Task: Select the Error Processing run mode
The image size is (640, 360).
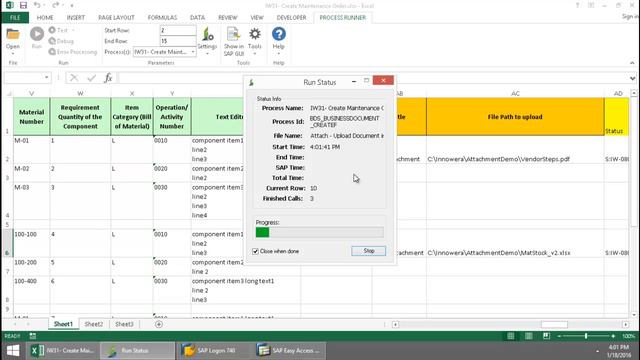Action: click(x=73, y=52)
